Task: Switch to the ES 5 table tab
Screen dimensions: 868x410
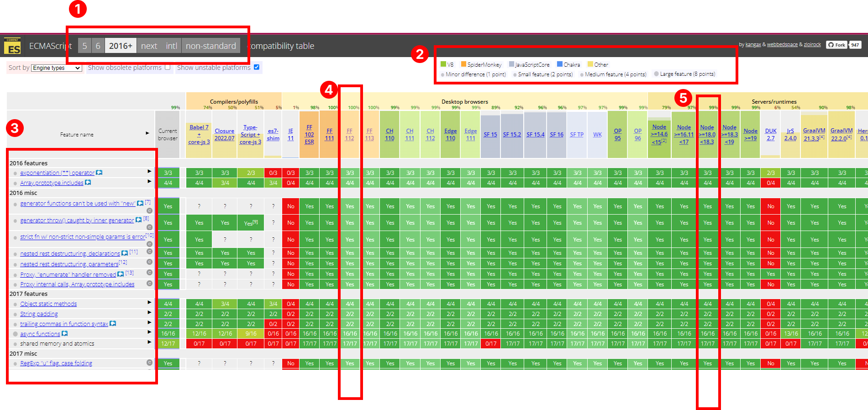Action: [84, 46]
